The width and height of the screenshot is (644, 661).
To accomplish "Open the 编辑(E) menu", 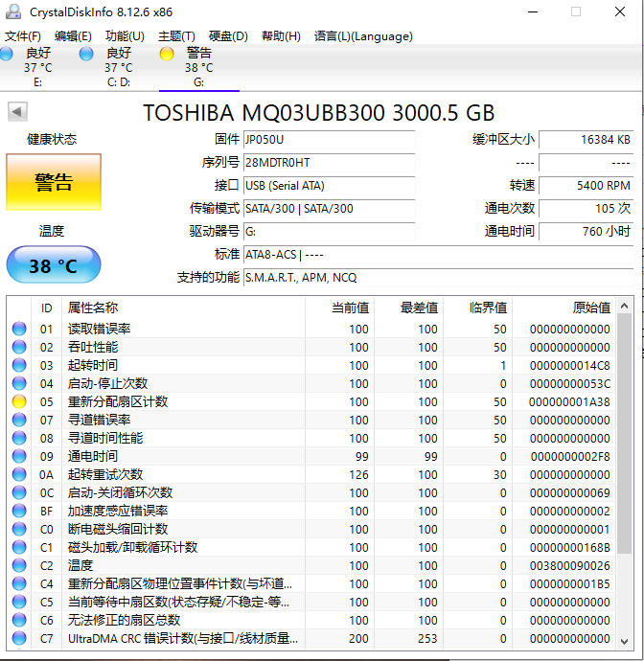I will (x=73, y=36).
